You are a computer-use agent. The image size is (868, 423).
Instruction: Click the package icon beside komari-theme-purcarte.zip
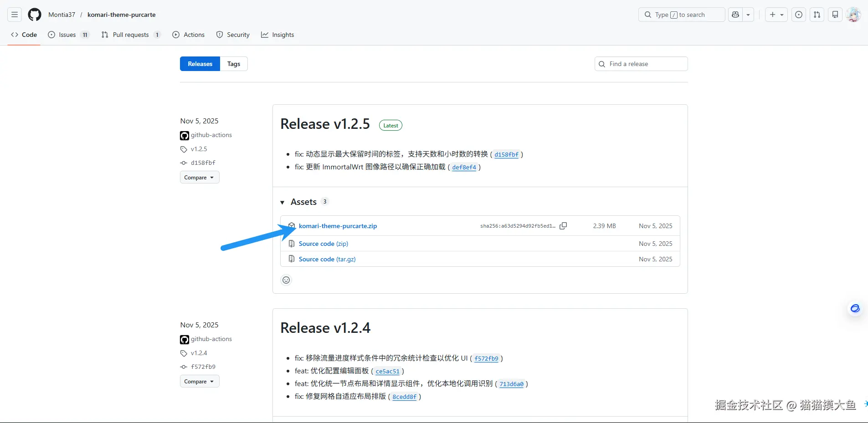[292, 226]
